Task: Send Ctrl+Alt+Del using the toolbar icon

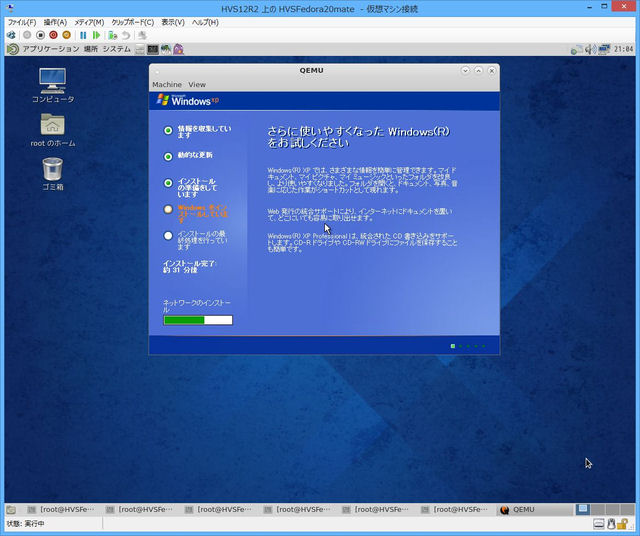Action: [x=11, y=35]
